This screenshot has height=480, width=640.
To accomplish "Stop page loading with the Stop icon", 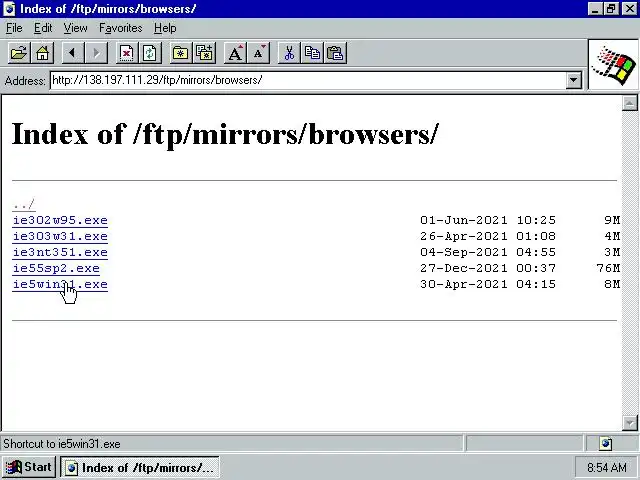I will coord(127,53).
